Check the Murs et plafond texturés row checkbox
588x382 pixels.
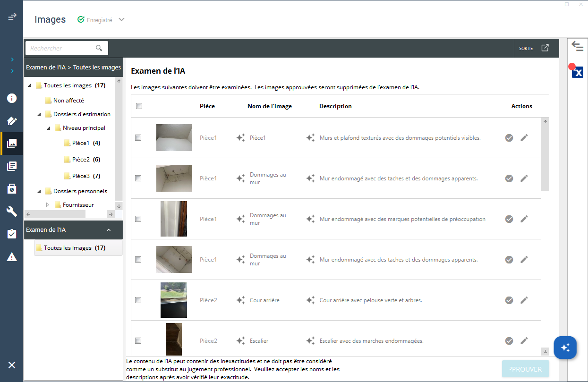coord(138,138)
